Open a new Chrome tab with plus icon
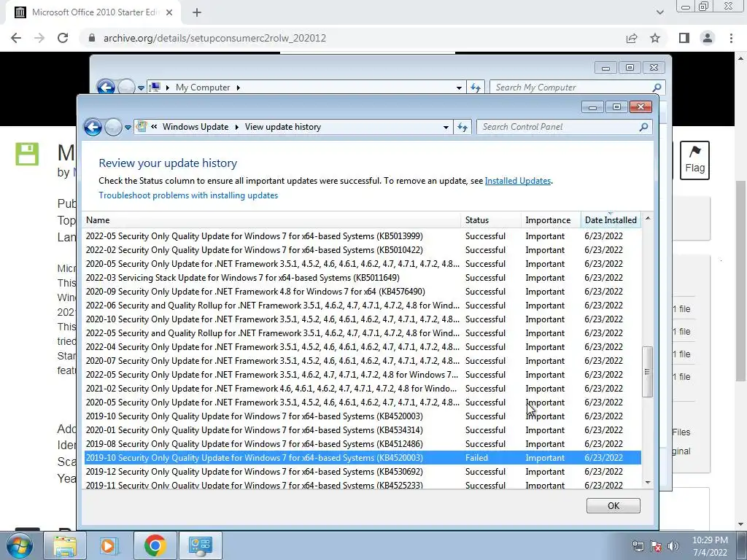 [197, 13]
